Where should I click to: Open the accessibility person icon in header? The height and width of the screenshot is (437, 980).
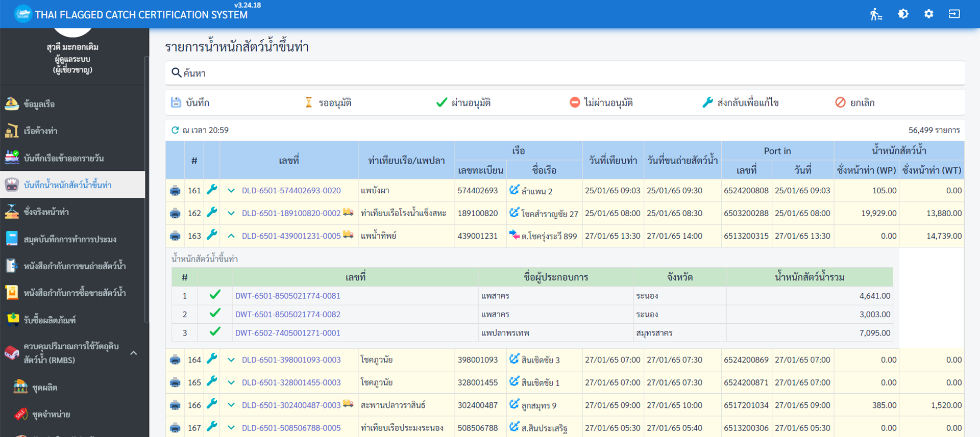(x=876, y=14)
